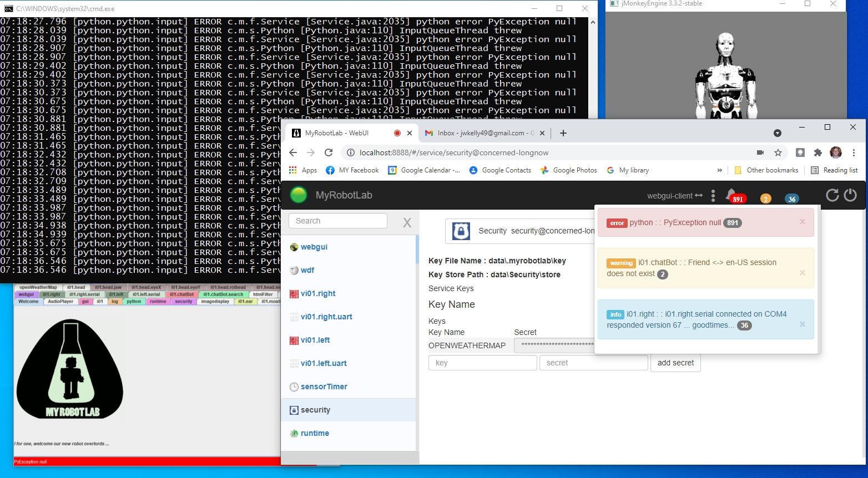Image resolution: width=868 pixels, height=478 pixels.
Task: Click the cmd window vertical scrollbar up arrow
Action: 593,22
